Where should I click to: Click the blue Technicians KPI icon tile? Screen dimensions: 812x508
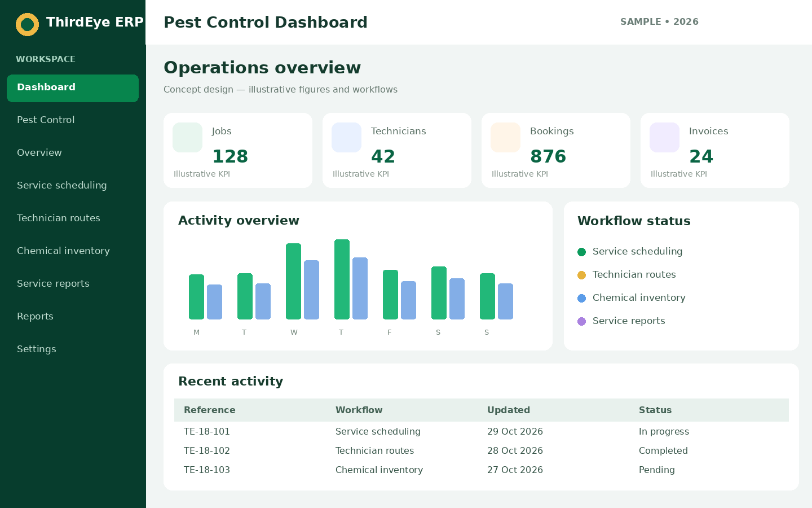point(346,137)
